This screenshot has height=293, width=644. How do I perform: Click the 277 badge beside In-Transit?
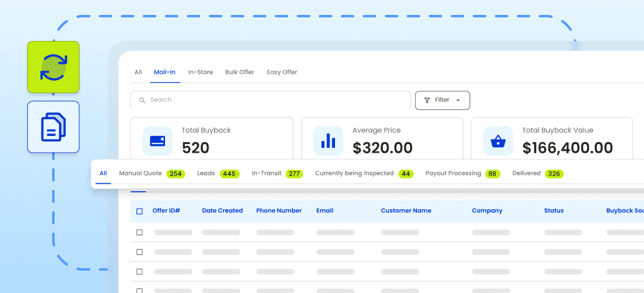(294, 174)
